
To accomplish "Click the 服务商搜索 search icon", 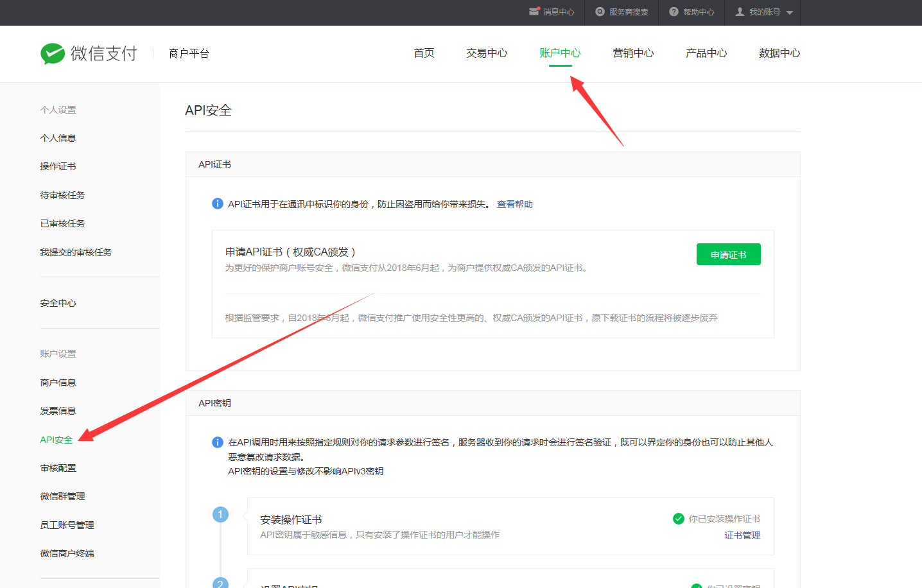I will click(x=600, y=12).
